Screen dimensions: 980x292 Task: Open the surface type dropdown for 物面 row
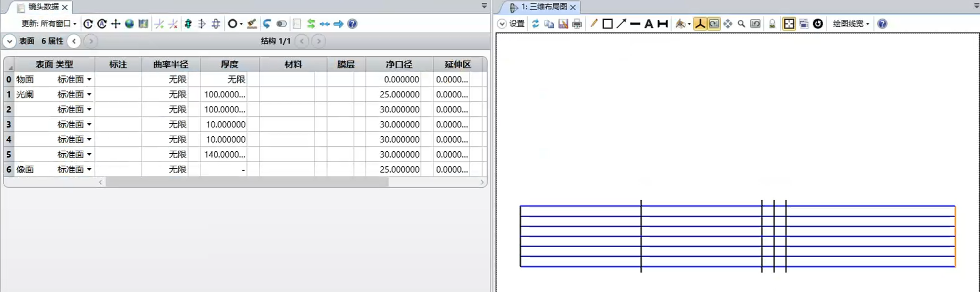89,79
